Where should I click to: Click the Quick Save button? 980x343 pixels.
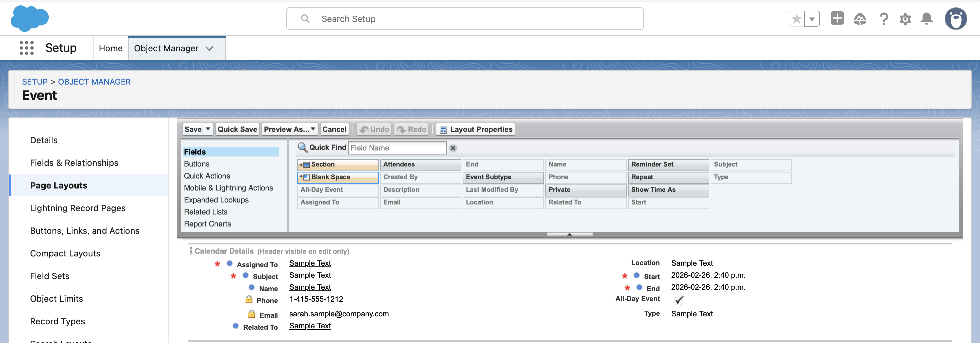[237, 129]
